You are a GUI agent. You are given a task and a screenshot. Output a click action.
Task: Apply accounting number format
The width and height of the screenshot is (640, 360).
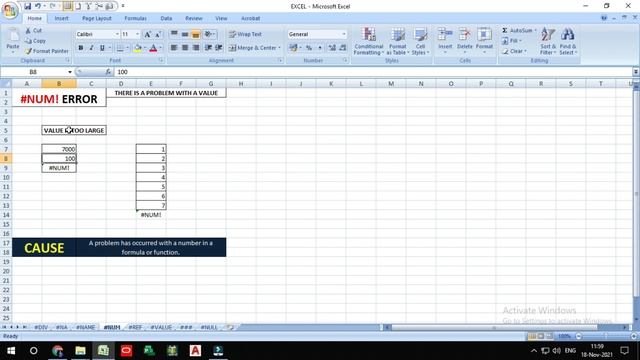point(293,48)
